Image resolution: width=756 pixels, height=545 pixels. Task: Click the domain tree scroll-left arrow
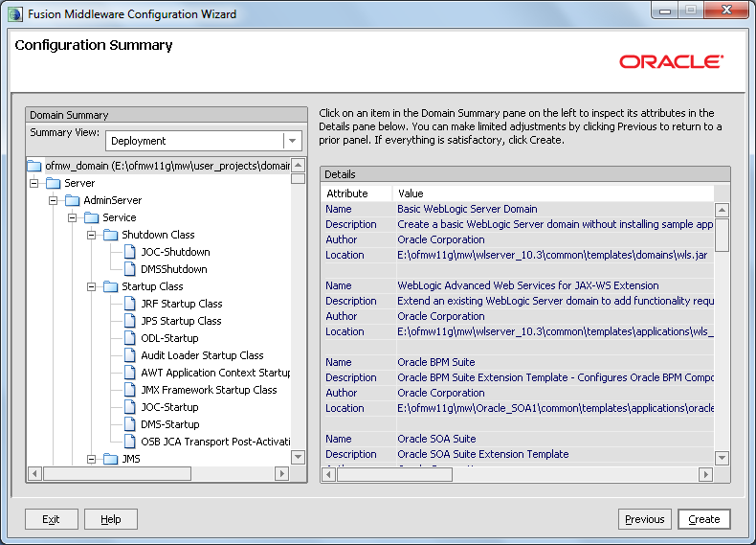click(x=34, y=473)
